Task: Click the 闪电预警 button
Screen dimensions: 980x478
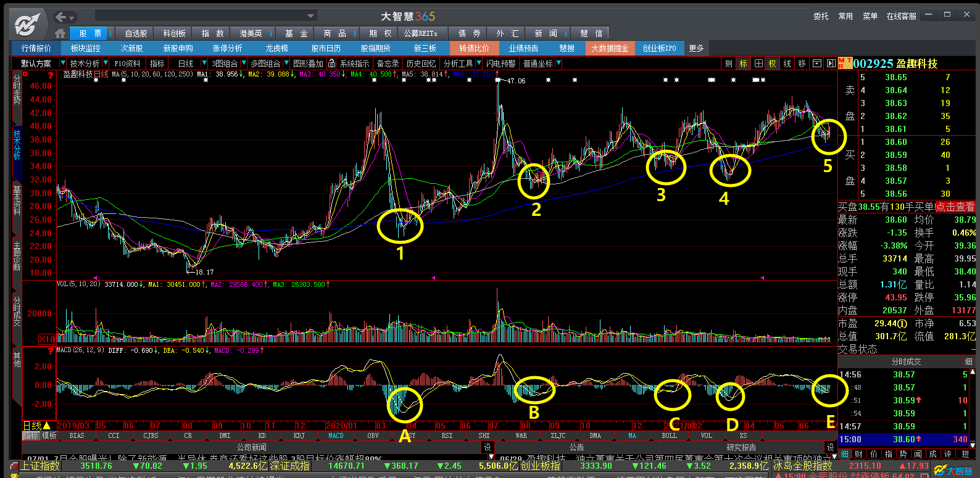Action: pyautogui.click(x=500, y=64)
